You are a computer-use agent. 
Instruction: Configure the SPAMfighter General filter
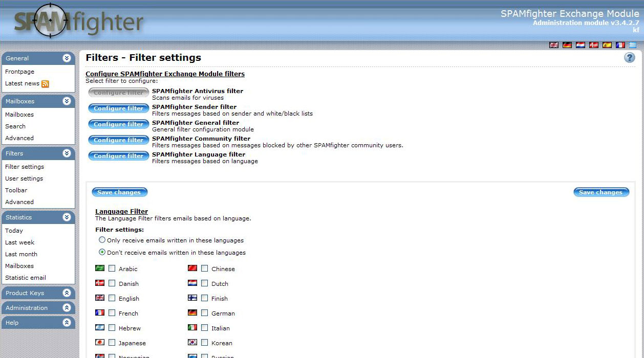tap(119, 124)
